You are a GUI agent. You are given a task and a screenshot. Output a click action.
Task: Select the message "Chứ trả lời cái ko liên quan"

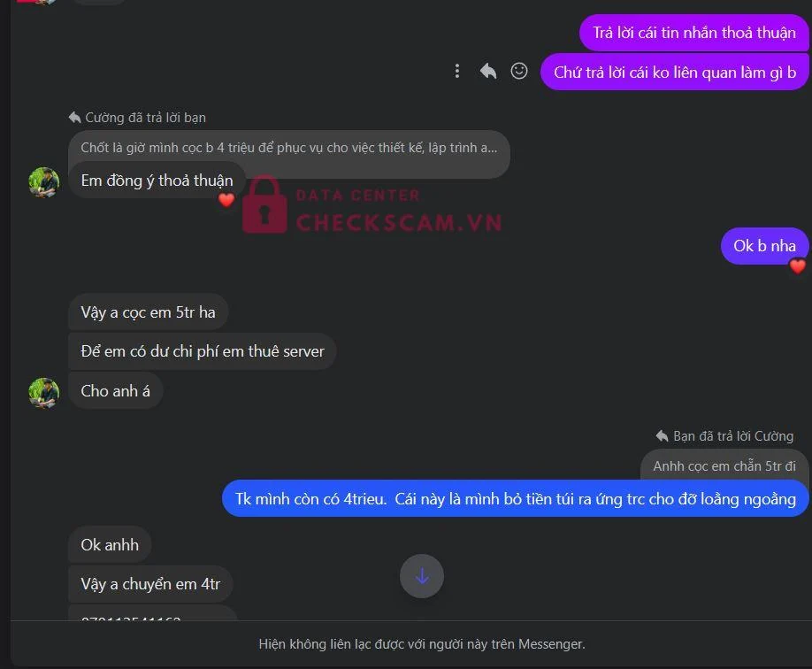tap(674, 72)
